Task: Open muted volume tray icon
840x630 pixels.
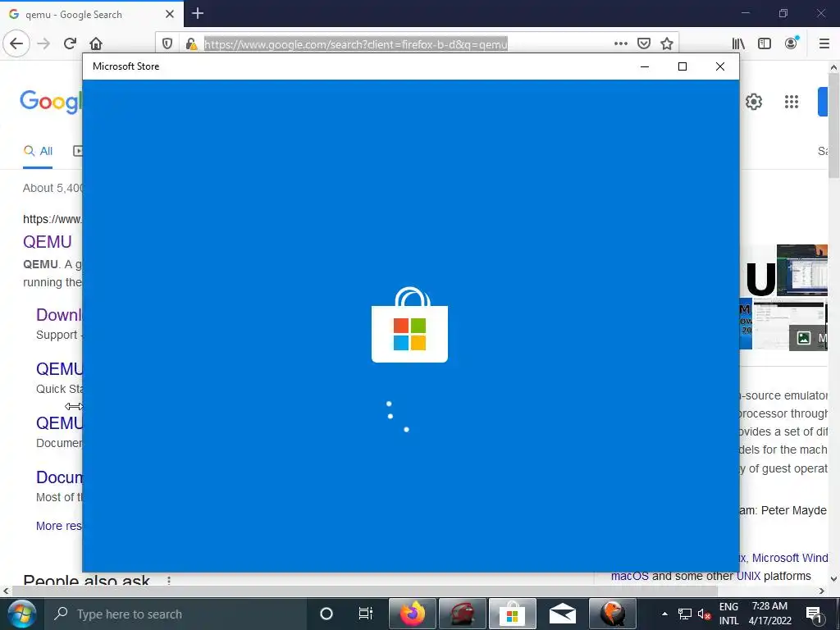Action: [x=704, y=614]
